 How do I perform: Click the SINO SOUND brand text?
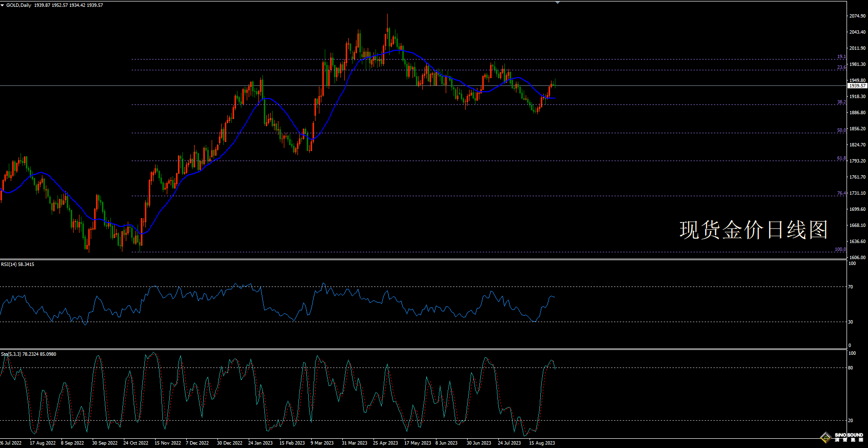pyautogui.click(x=848, y=435)
